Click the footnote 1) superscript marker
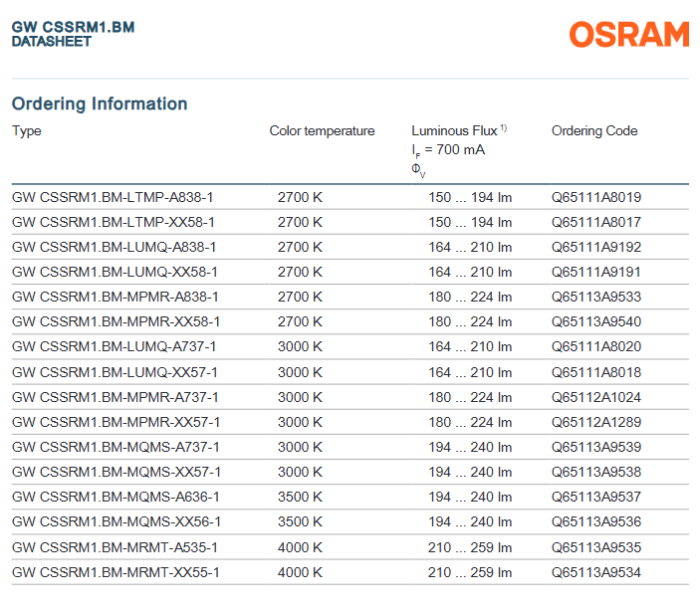Screen dimensions: 700x611 tap(504, 128)
